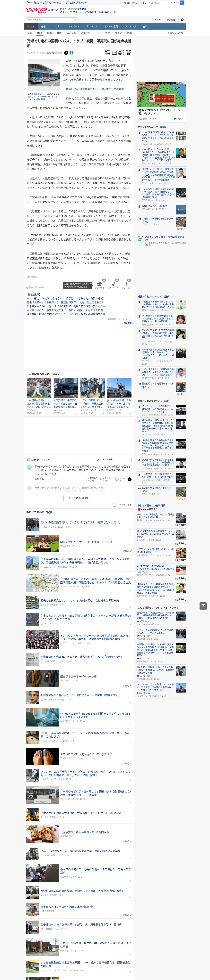Click the ログイン link in header

[x=64, y=12]
